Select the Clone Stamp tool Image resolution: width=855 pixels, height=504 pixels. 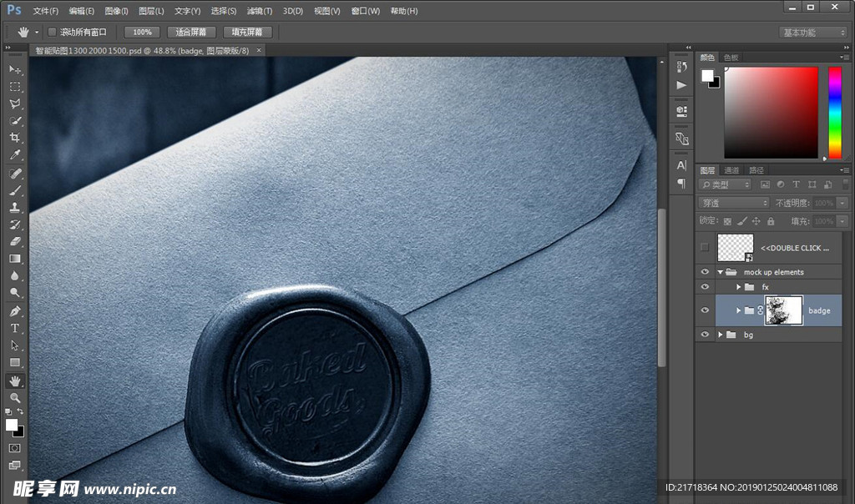click(15, 208)
